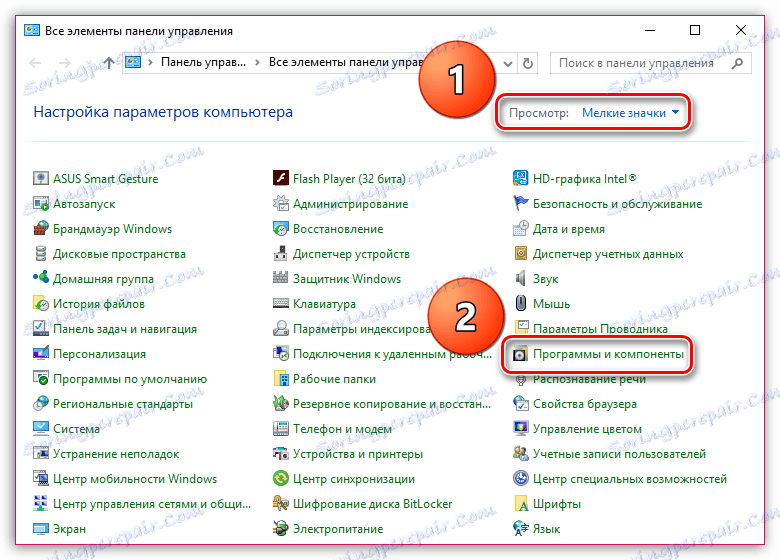Open Дата и время icon
780x560 pixels.
tap(520, 229)
